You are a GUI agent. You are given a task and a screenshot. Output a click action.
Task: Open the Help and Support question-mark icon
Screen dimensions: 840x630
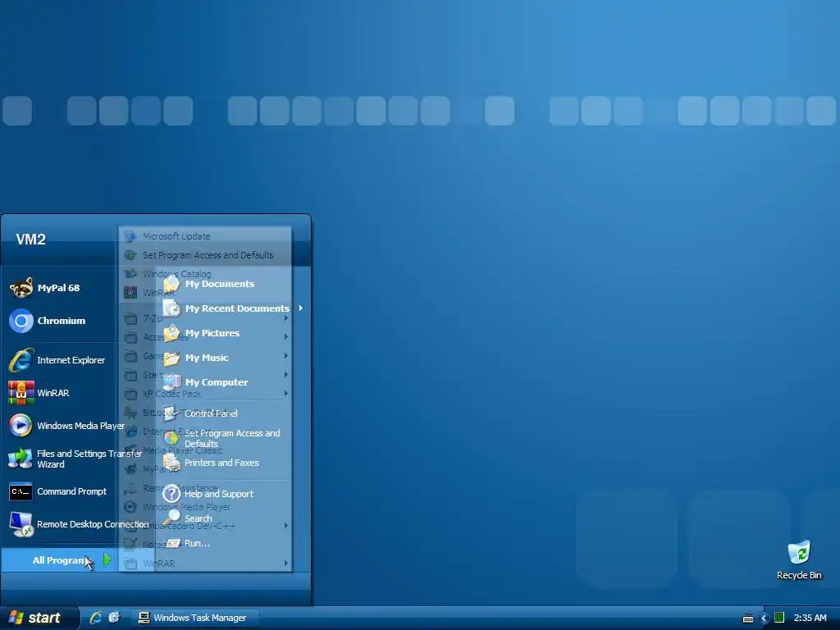point(171,493)
